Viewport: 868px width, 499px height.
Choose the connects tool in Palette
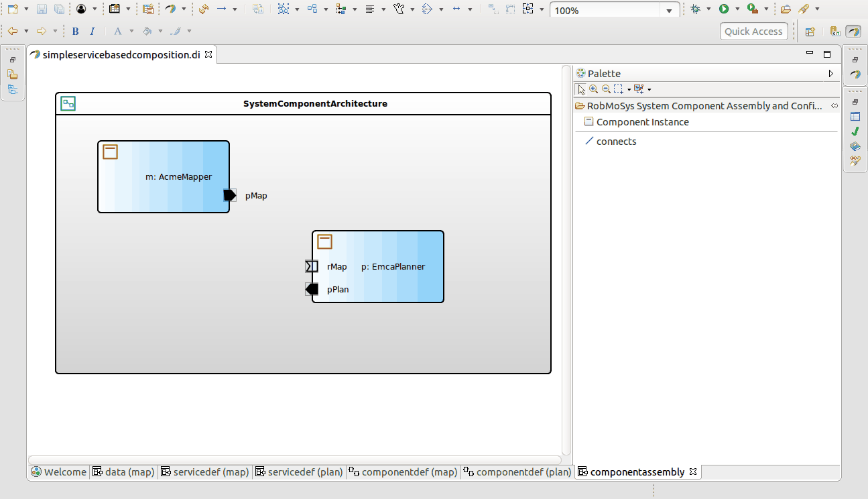coord(616,142)
